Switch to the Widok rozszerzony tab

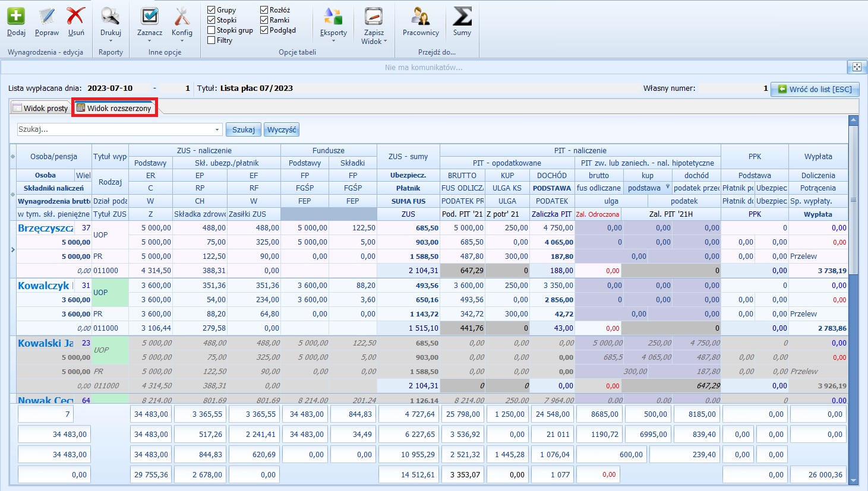(x=114, y=108)
